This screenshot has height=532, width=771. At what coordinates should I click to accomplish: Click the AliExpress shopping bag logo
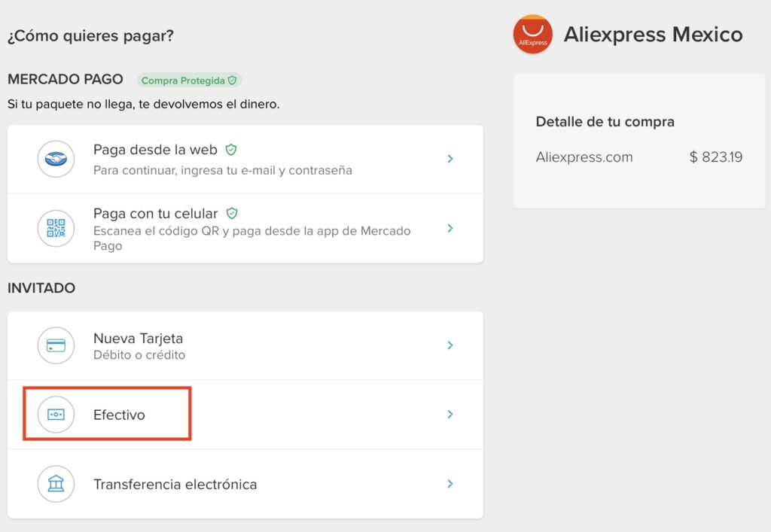(533, 34)
